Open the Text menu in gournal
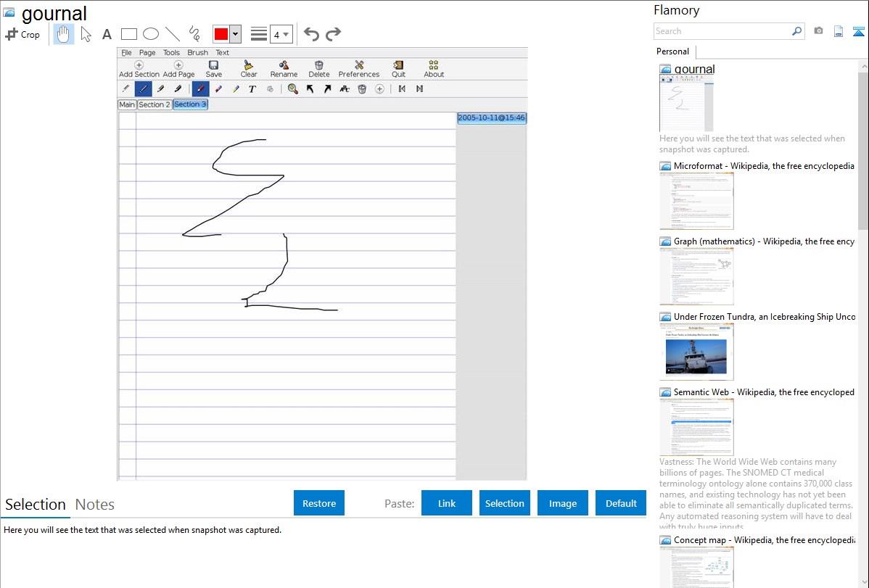Image resolution: width=869 pixels, height=588 pixels. [x=222, y=53]
